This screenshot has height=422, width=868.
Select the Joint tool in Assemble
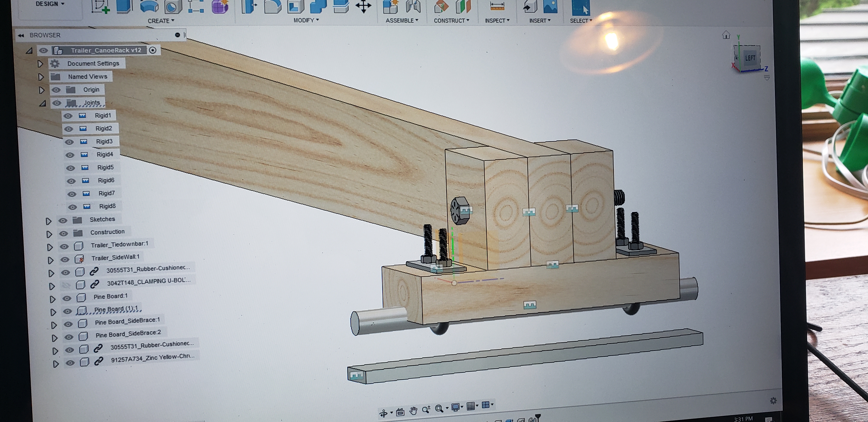coord(413,7)
